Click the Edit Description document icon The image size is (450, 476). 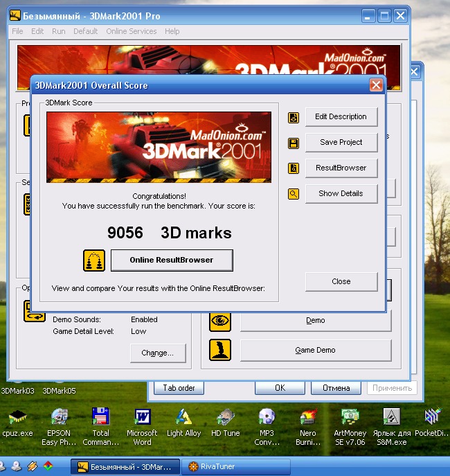(x=294, y=118)
